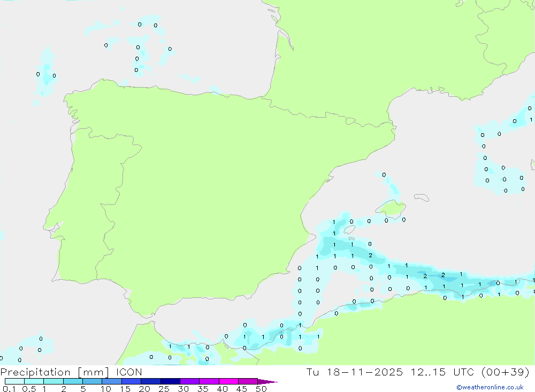The image size is (535, 392).
Task: Click the '30' legend scale label
Action: 184,389
